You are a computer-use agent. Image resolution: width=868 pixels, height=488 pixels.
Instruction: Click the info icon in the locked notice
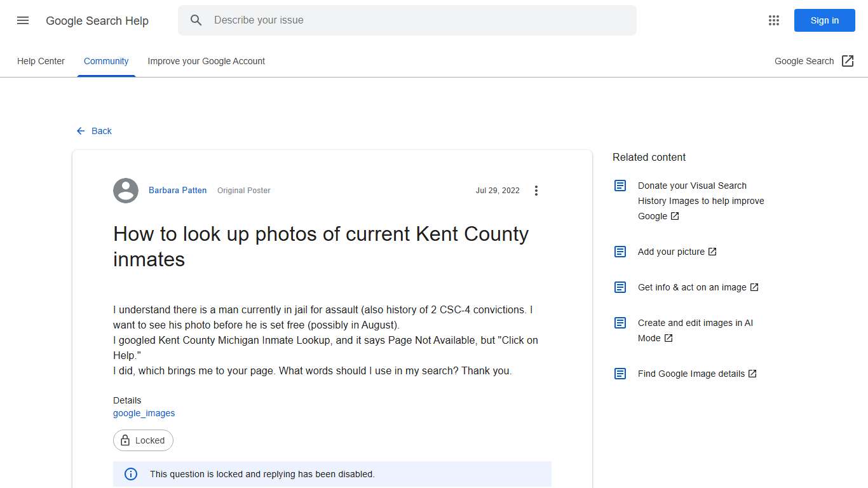[130, 473]
